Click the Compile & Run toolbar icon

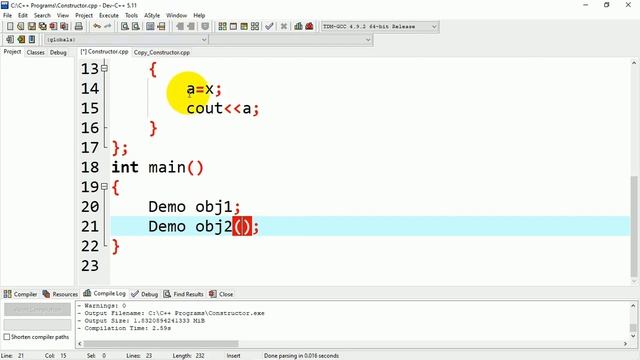244,27
